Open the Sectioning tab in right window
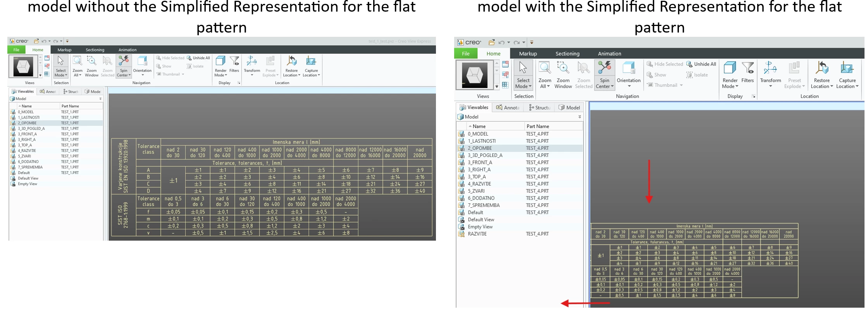 tap(567, 53)
